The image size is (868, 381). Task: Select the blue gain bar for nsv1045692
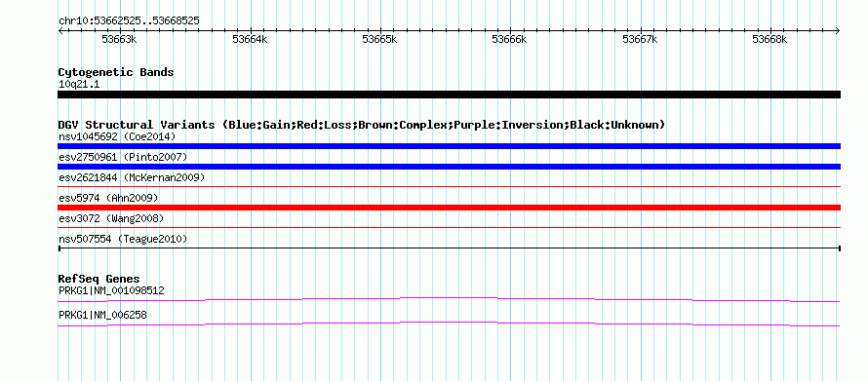pos(449,146)
